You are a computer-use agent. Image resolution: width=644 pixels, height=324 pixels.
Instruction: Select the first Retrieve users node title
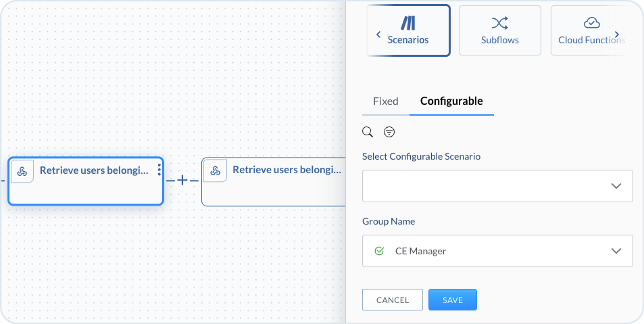coord(93,170)
